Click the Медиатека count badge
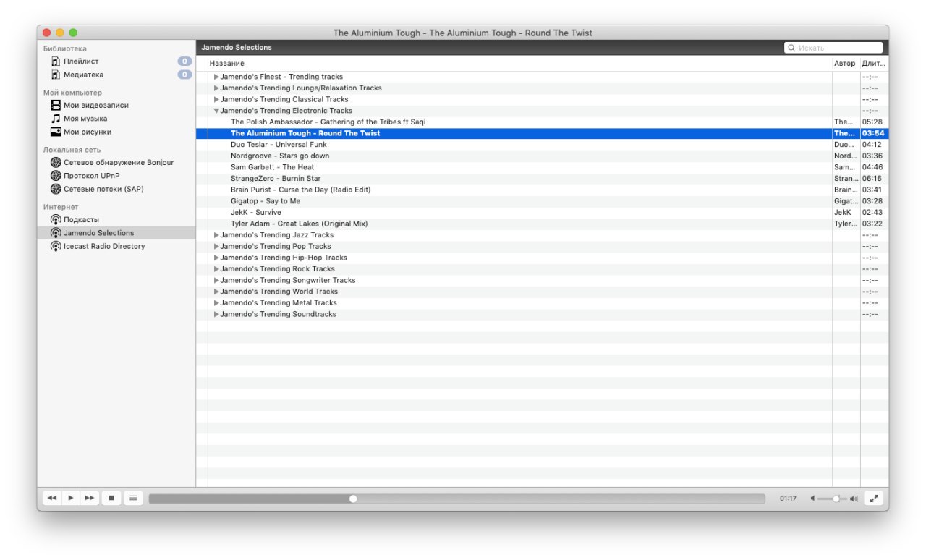926x560 pixels. [185, 75]
